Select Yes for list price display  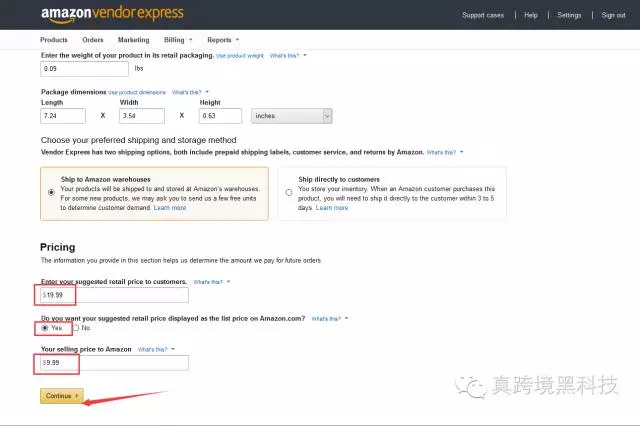pos(45,328)
